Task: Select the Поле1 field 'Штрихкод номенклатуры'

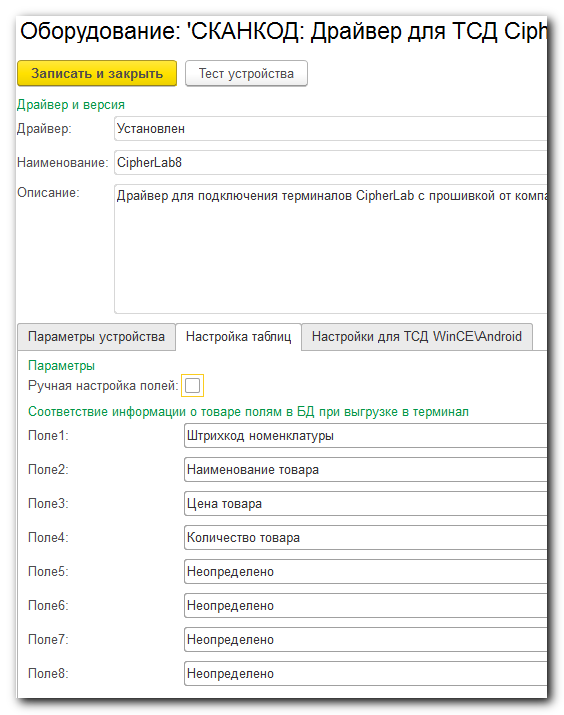Action: point(366,435)
